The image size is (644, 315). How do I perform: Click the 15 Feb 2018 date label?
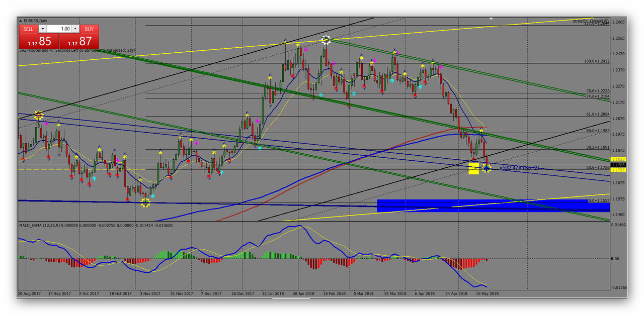tap(334, 293)
